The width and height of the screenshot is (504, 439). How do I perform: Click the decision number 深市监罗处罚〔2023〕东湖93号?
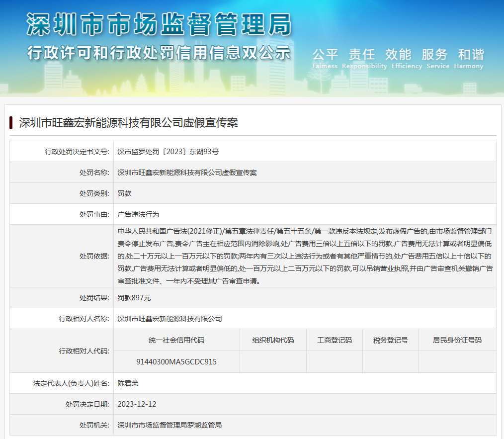pos(168,152)
